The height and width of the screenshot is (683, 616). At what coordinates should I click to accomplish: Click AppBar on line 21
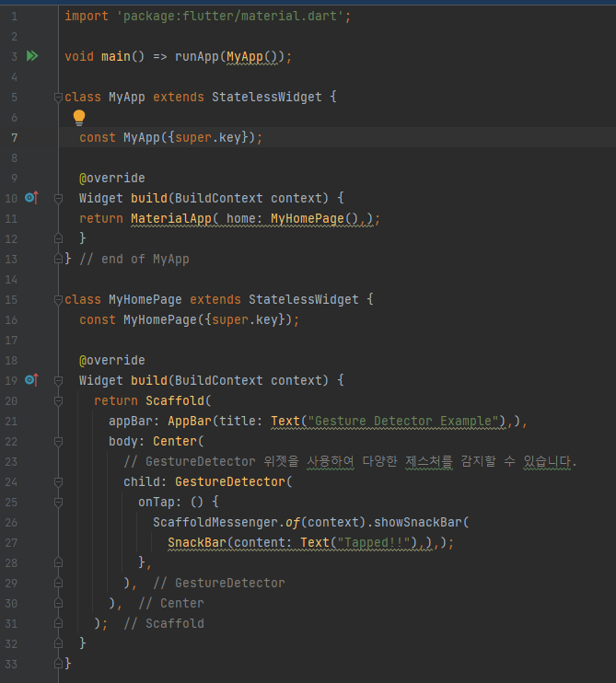190,421
